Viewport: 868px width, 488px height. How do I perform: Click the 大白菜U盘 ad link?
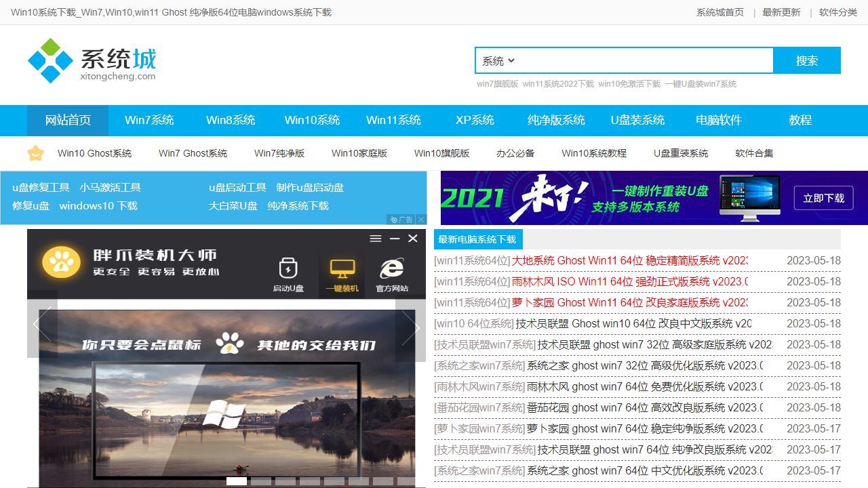pos(233,206)
